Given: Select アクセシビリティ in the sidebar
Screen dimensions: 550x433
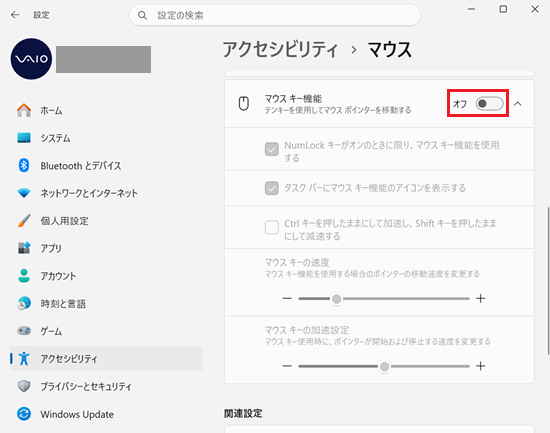Looking at the screenshot, I should pos(106,358).
